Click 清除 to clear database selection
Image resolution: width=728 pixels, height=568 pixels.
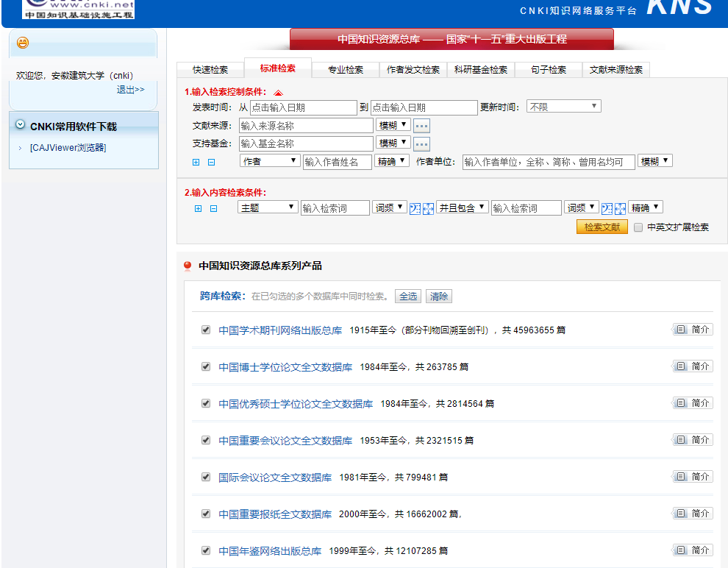point(439,297)
